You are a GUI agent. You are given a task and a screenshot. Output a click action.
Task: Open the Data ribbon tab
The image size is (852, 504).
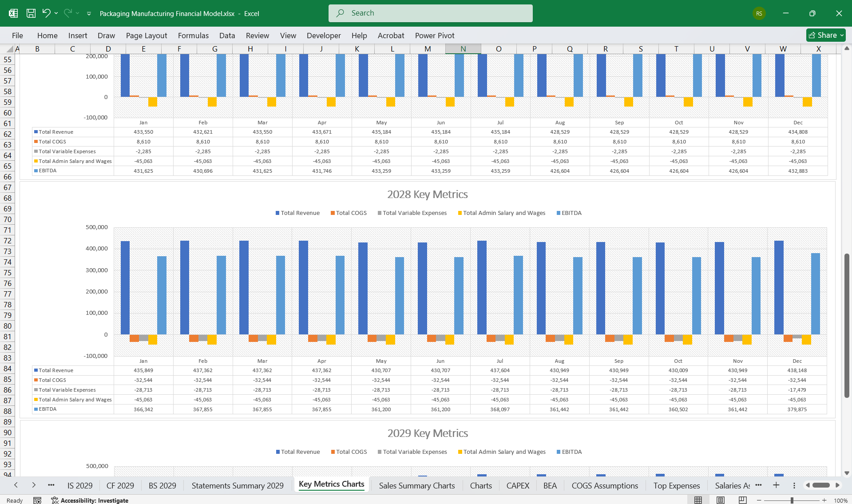click(x=227, y=36)
